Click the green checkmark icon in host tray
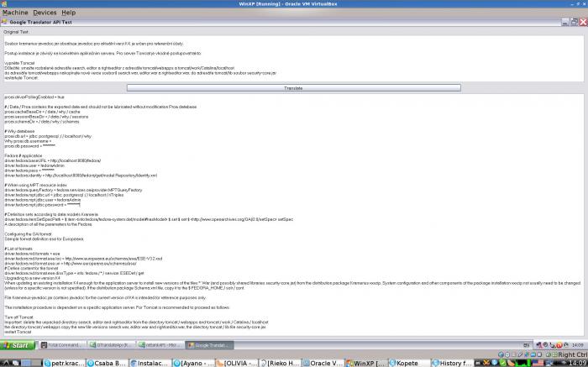Image resolution: width=588 pixels, height=367 pixels. pyautogui.click(x=503, y=363)
